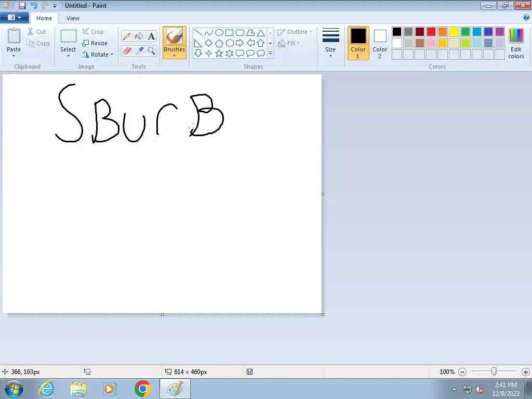Select the Pencil tool
Screen dimensions: 532x399
point(127,36)
